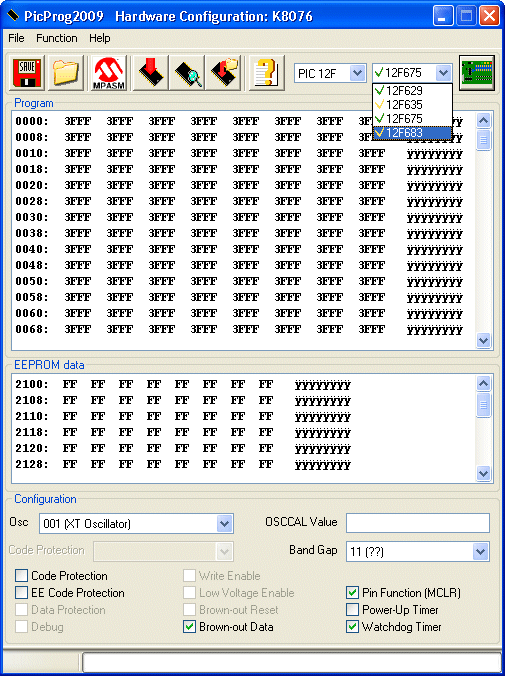Open file with the yellow folder icon

coord(66,73)
